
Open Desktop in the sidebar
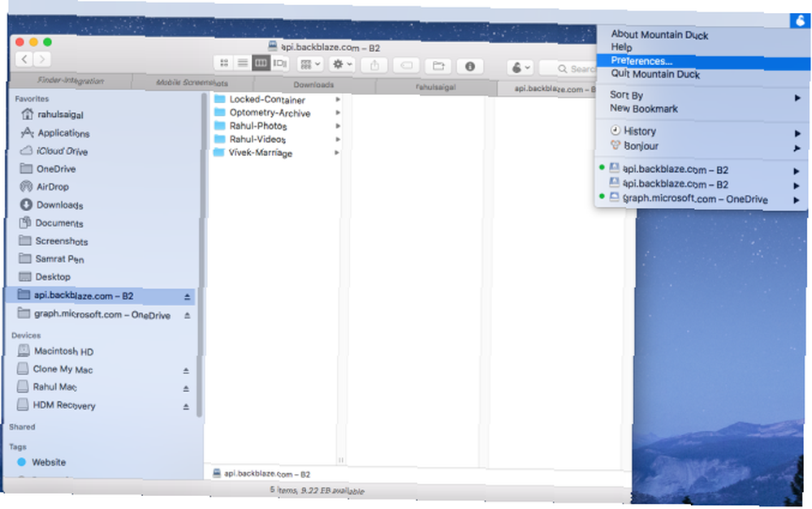44,277
